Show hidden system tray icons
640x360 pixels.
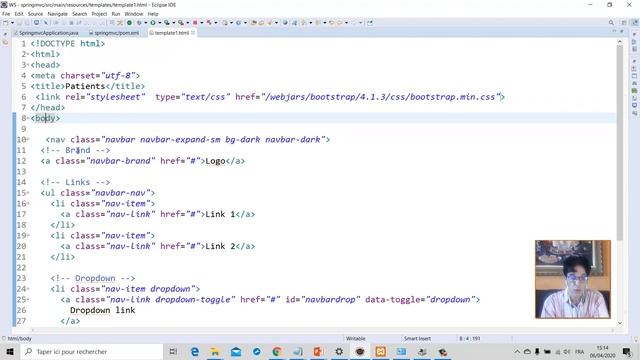tap(517, 351)
